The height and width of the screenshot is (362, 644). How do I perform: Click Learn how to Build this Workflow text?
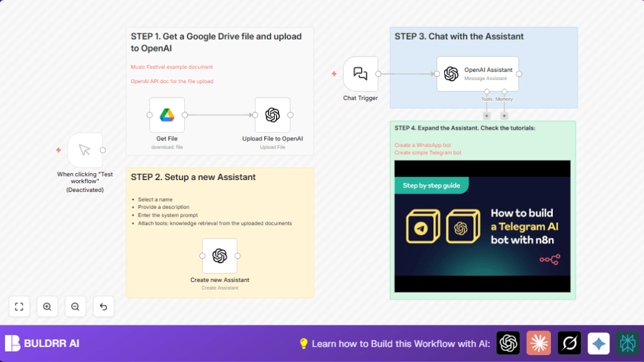[x=401, y=344]
